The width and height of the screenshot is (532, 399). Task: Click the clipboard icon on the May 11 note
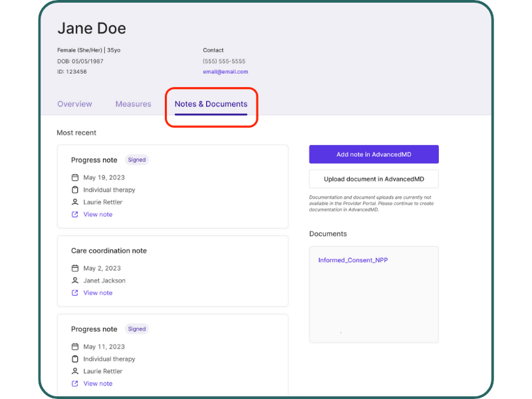(75, 358)
